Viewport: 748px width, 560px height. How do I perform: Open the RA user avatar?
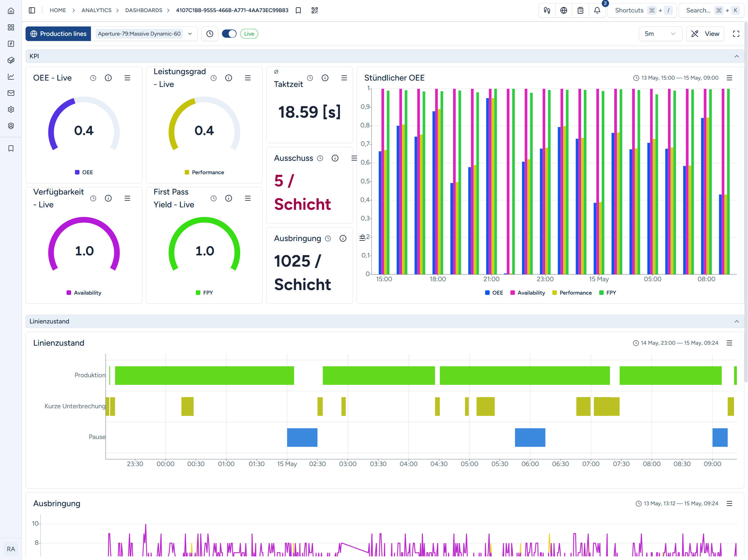(11, 549)
